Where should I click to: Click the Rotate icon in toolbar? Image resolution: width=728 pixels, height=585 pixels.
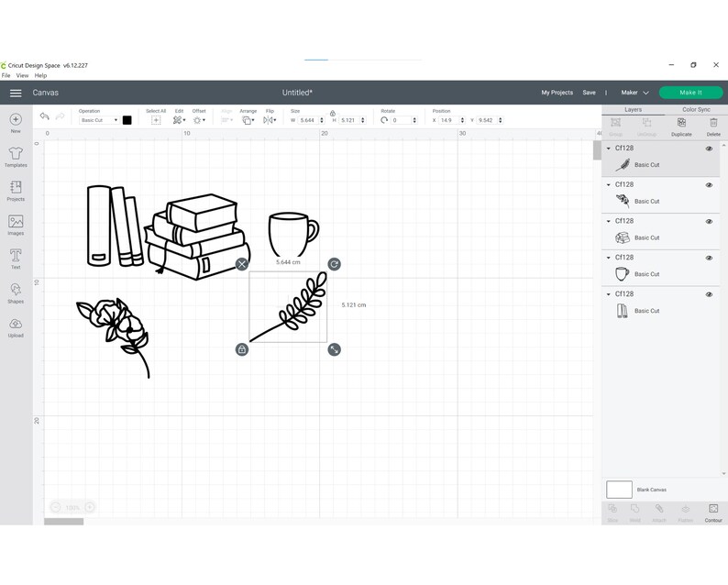(x=384, y=120)
